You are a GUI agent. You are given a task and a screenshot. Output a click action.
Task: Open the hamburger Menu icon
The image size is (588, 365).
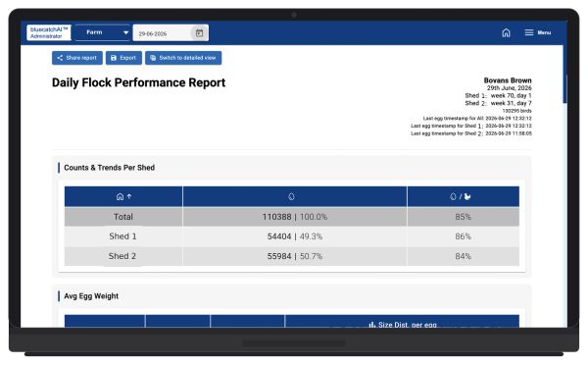(x=529, y=32)
